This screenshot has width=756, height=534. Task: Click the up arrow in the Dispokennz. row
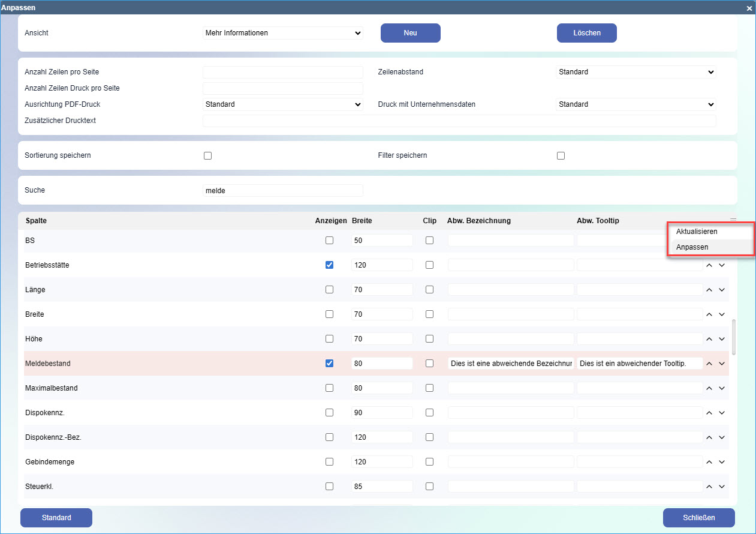709,413
